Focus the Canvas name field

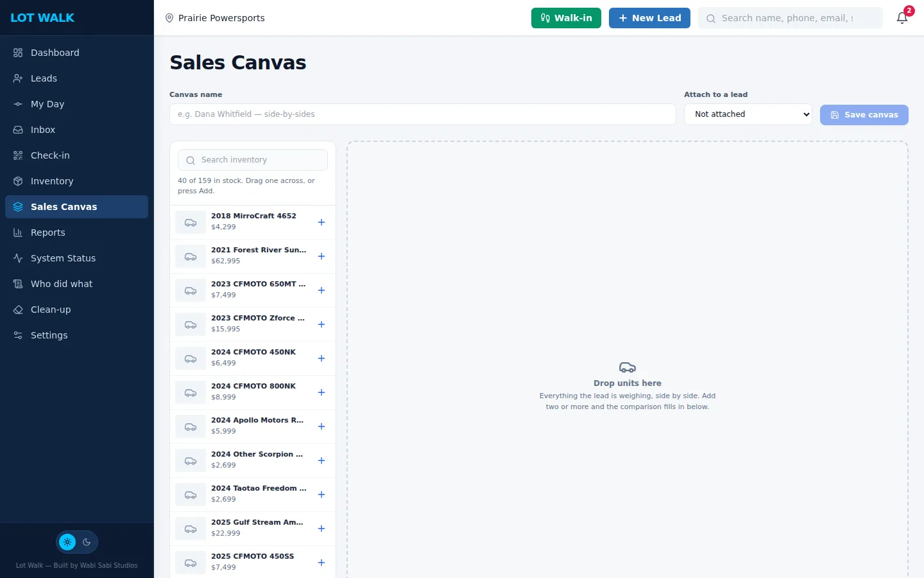point(423,114)
